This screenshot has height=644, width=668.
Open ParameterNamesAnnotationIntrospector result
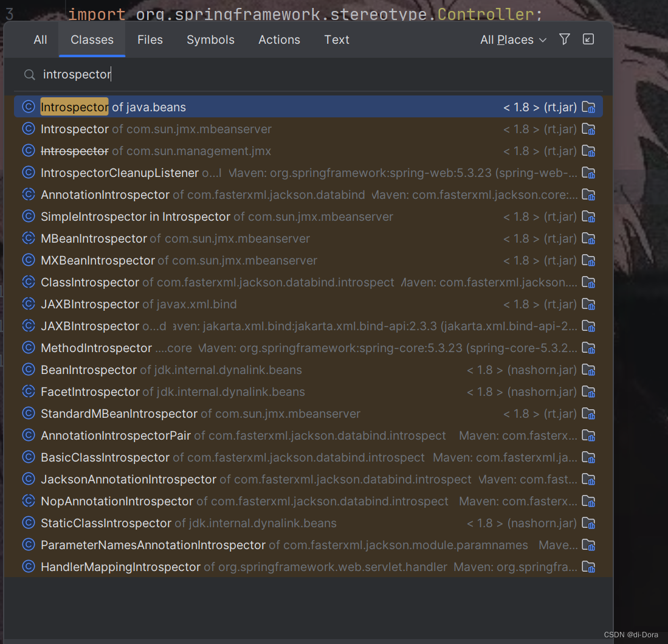tap(308, 545)
